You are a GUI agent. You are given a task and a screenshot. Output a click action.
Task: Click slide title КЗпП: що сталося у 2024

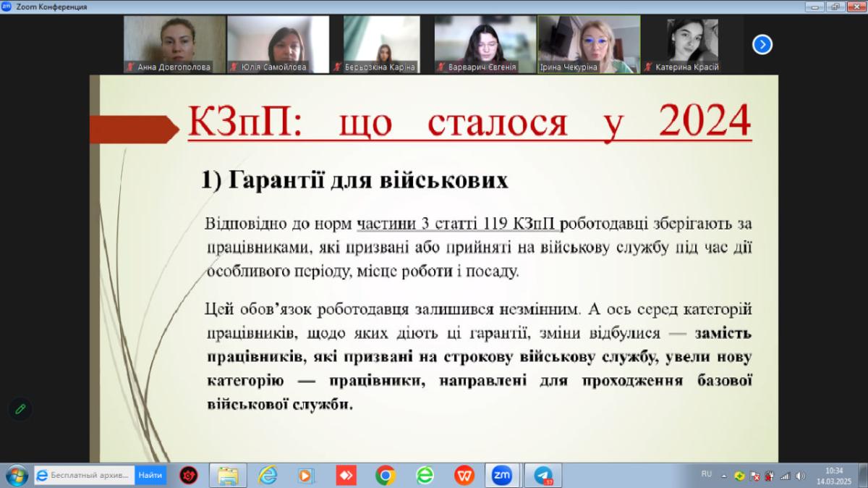click(x=469, y=121)
